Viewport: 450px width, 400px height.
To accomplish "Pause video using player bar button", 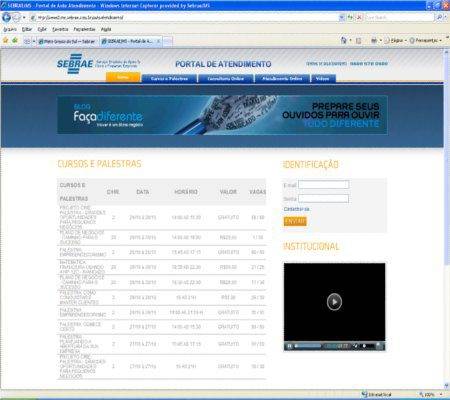I will 289,346.
